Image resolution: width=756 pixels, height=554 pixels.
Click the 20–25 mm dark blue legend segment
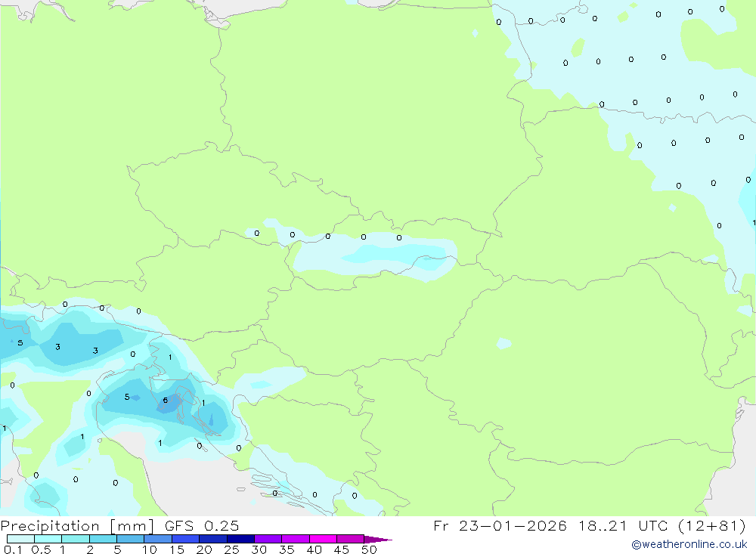pyautogui.click(x=213, y=539)
